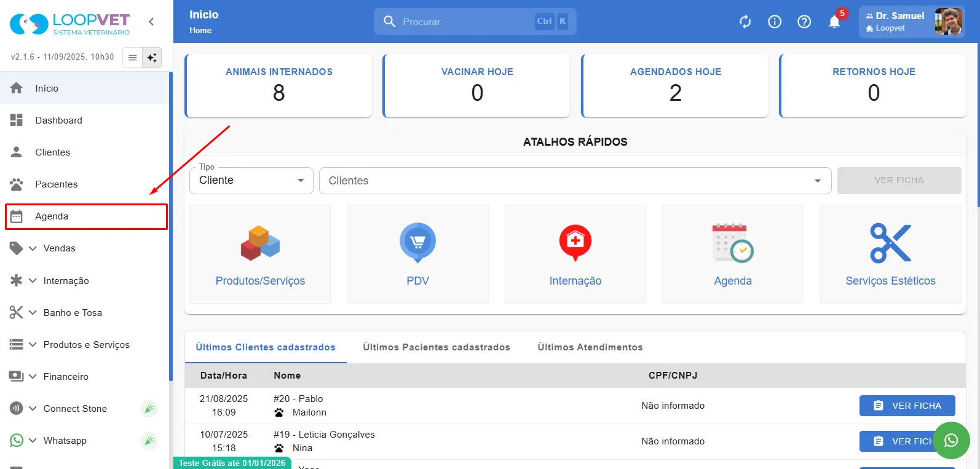Click VER FICHA for #19 - Leticia Gonçalves
Screen dimensions: 980x469
point(907,441)
